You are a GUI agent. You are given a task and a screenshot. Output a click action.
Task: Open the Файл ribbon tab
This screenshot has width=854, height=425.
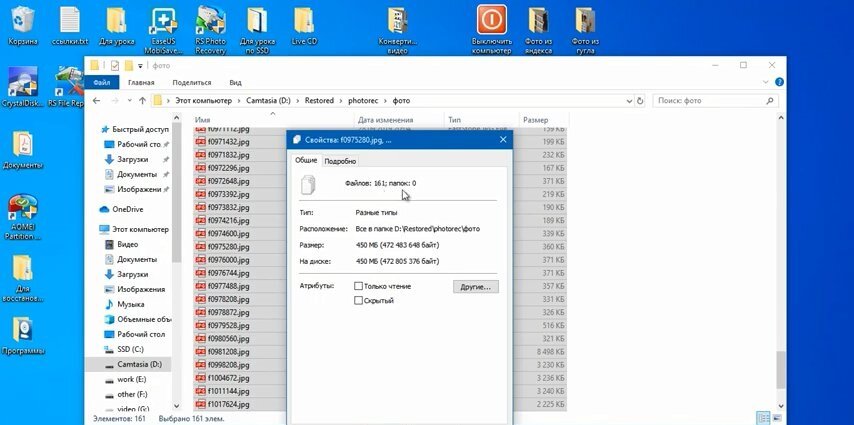[101, 82]
